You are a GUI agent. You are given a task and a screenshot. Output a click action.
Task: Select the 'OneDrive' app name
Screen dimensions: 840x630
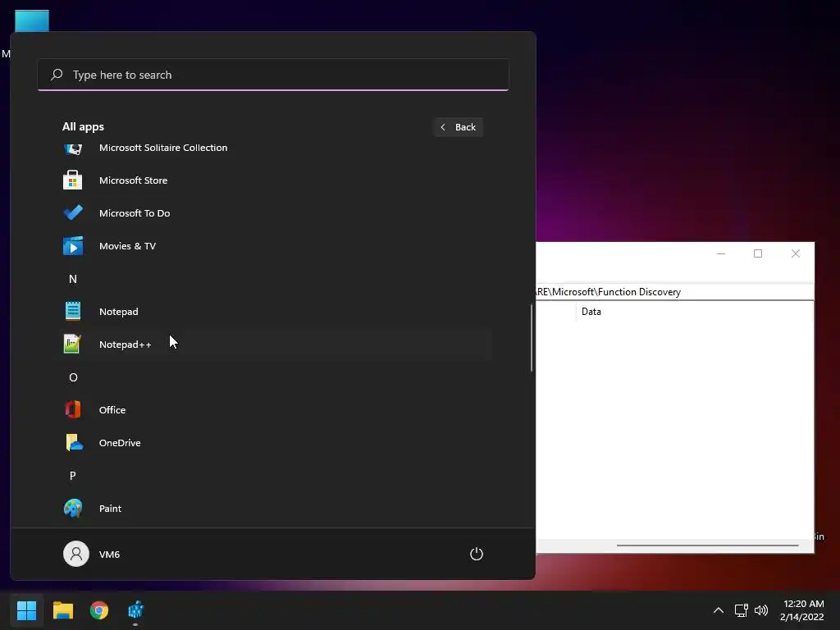tap(120, 443)
